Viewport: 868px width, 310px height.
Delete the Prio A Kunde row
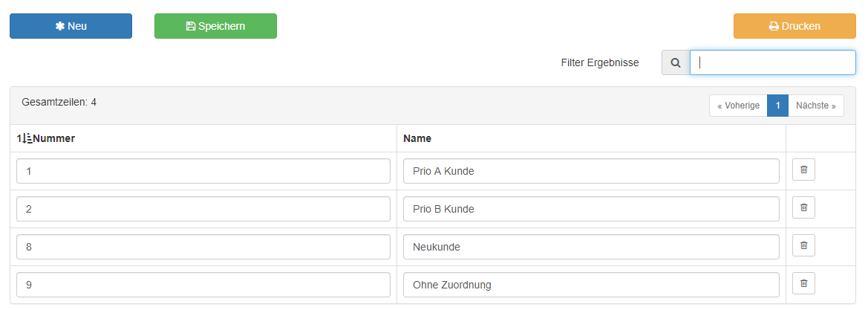click(803, 169)
